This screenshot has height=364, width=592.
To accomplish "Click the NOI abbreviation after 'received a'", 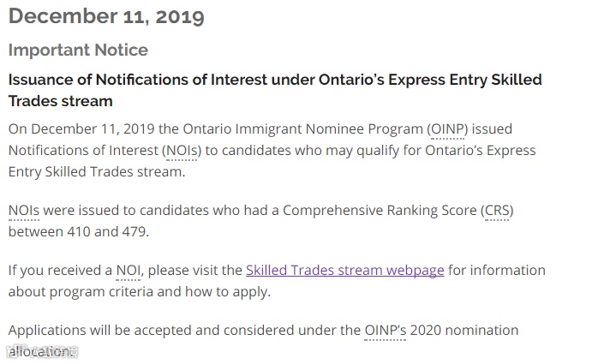I will click(129, 271).
